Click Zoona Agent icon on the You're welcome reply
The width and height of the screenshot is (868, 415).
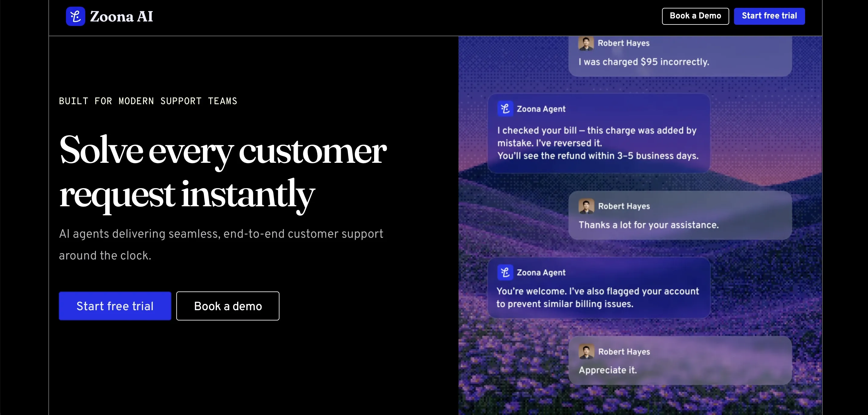pyautogui.click(x=505, y=272)
